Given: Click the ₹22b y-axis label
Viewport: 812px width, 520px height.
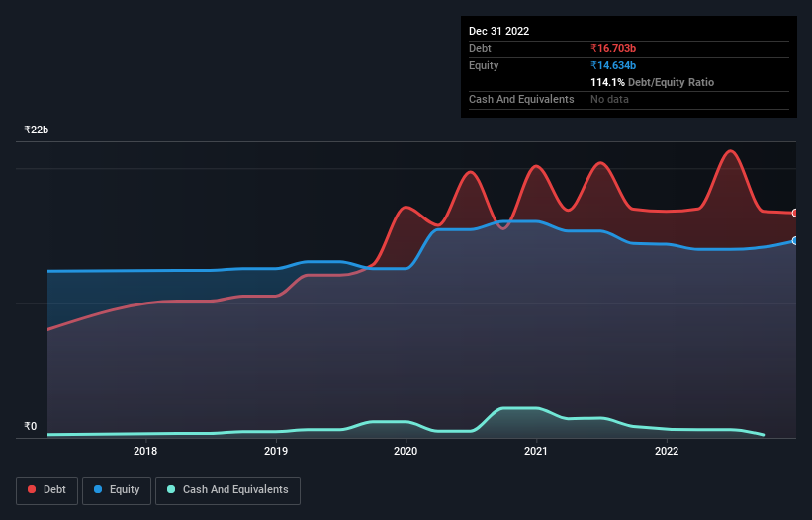Looking at the screenshot, I should (37, 130).
